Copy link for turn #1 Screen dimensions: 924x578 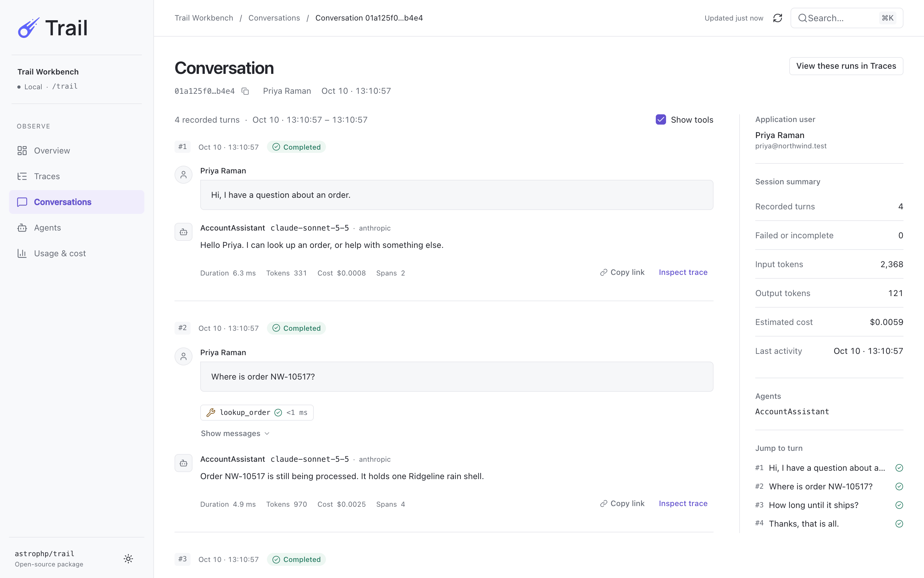(x=622, y=272)
